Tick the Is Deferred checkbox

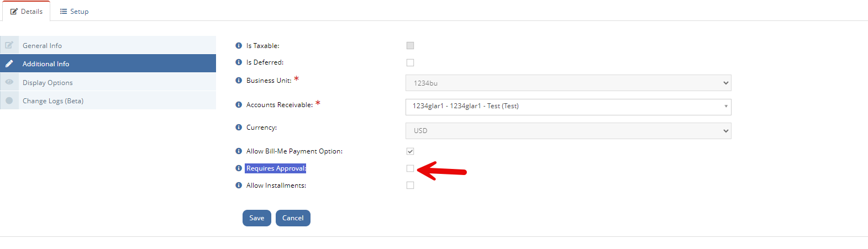(x=410, y=62)
